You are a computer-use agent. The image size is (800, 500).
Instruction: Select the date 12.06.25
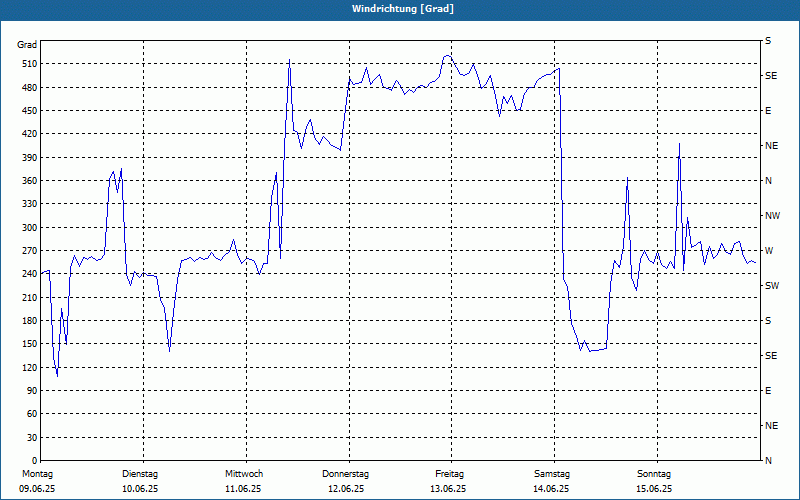coord(346,489)
